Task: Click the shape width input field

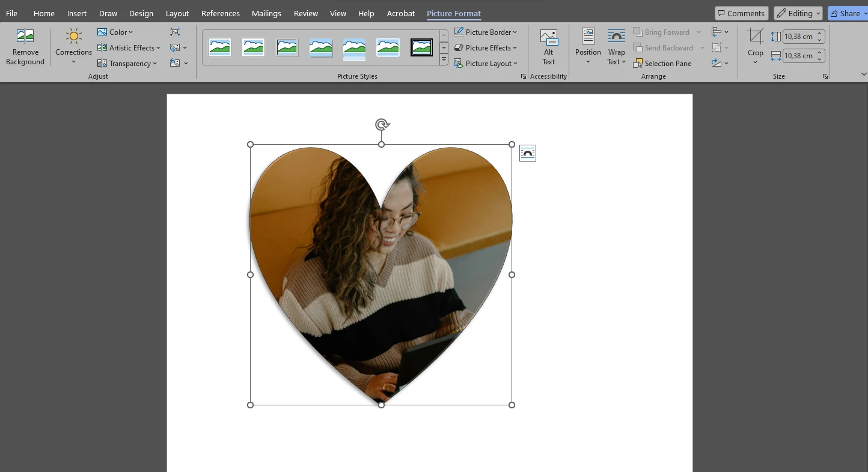Action: (x=799, y=56)
